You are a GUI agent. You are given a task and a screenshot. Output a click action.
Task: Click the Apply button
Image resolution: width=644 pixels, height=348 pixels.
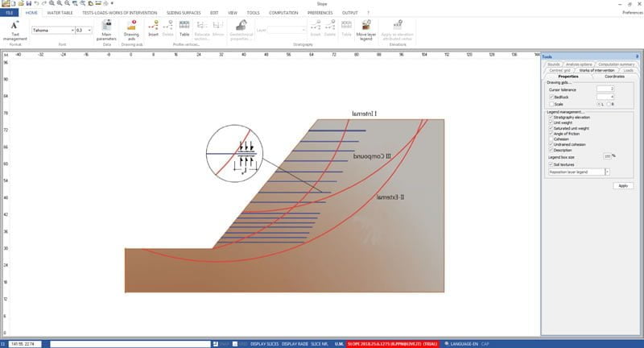pos(621,185)
